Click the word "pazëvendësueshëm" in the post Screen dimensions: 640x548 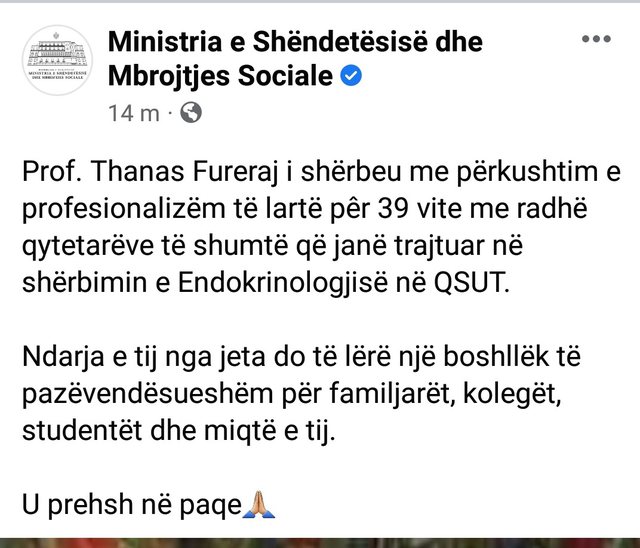(x=147, y=394)
